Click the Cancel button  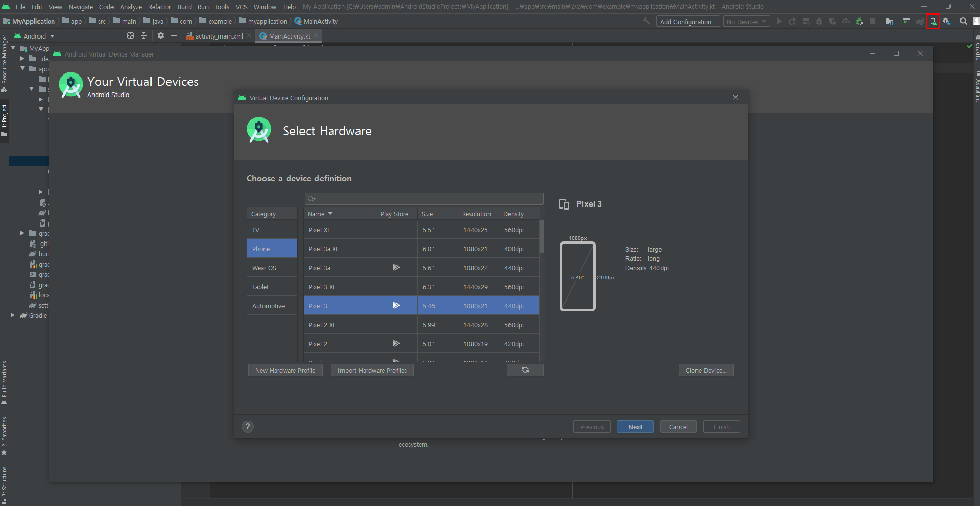click(x=679, y=426)
